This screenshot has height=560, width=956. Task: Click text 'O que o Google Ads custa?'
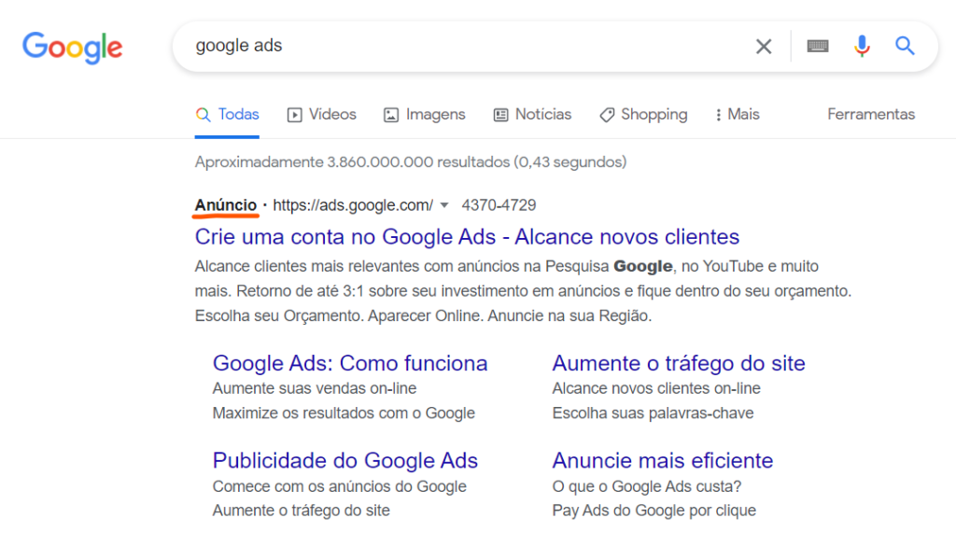647,487
